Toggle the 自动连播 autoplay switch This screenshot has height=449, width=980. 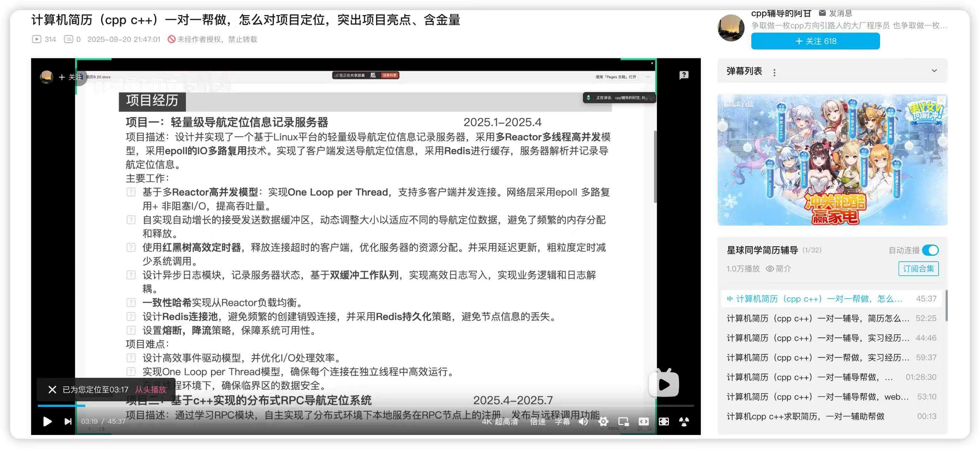click(930, 250)
